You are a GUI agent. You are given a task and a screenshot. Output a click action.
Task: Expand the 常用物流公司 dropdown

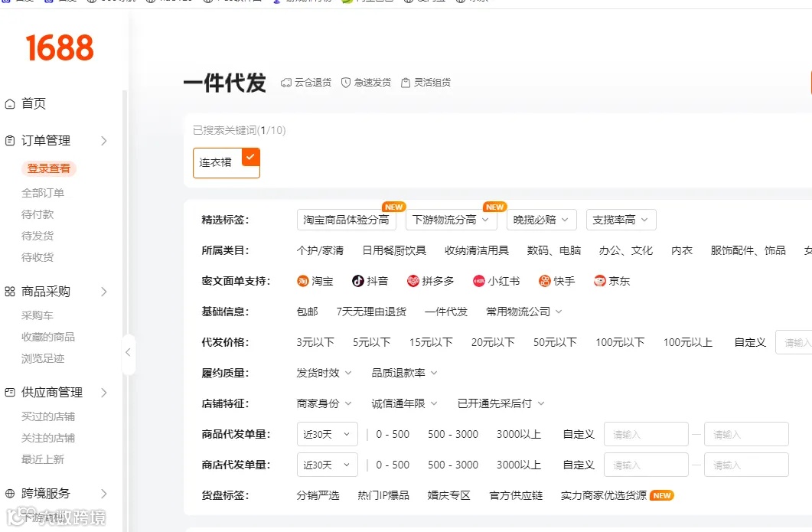click(x=523, y=312)
